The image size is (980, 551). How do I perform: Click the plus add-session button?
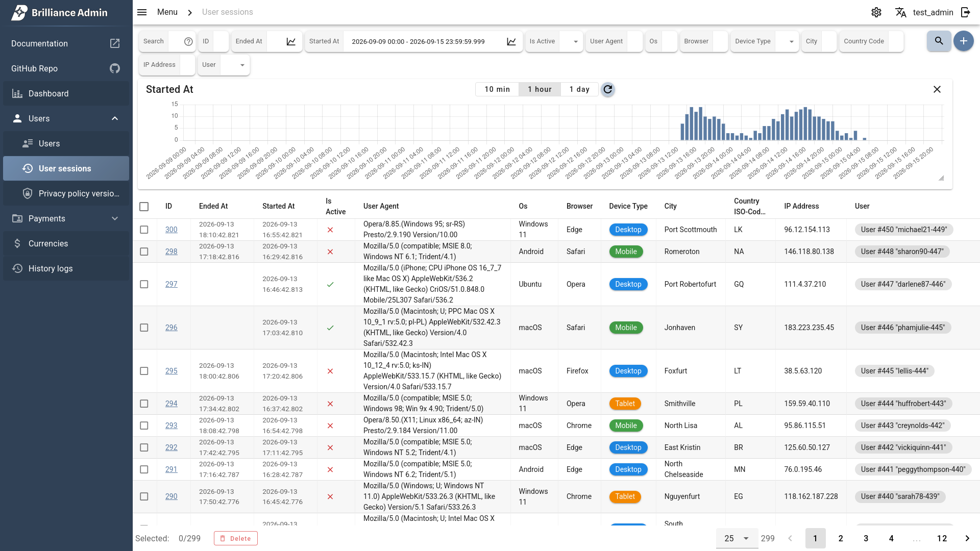click(964, 41)
